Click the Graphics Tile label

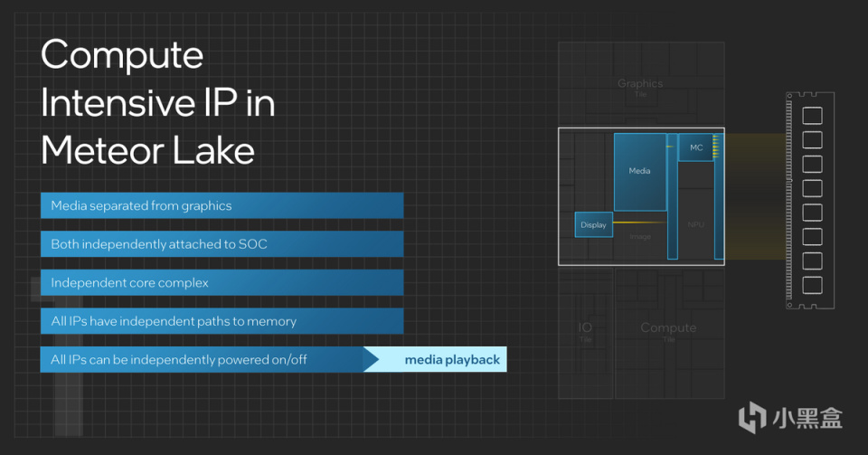pos(640,87)
